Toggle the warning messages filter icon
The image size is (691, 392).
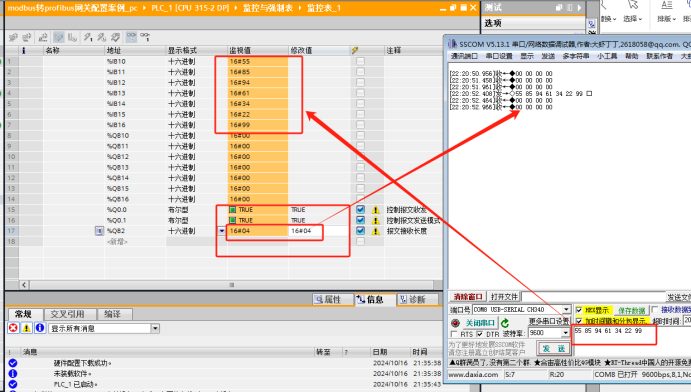[26, 328]
